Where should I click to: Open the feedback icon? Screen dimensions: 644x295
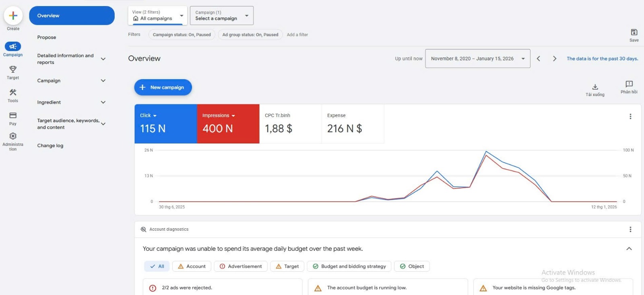629,84
